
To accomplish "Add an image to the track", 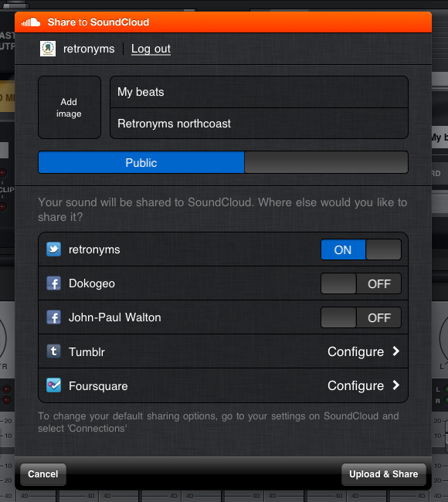I will coord(70,107).
